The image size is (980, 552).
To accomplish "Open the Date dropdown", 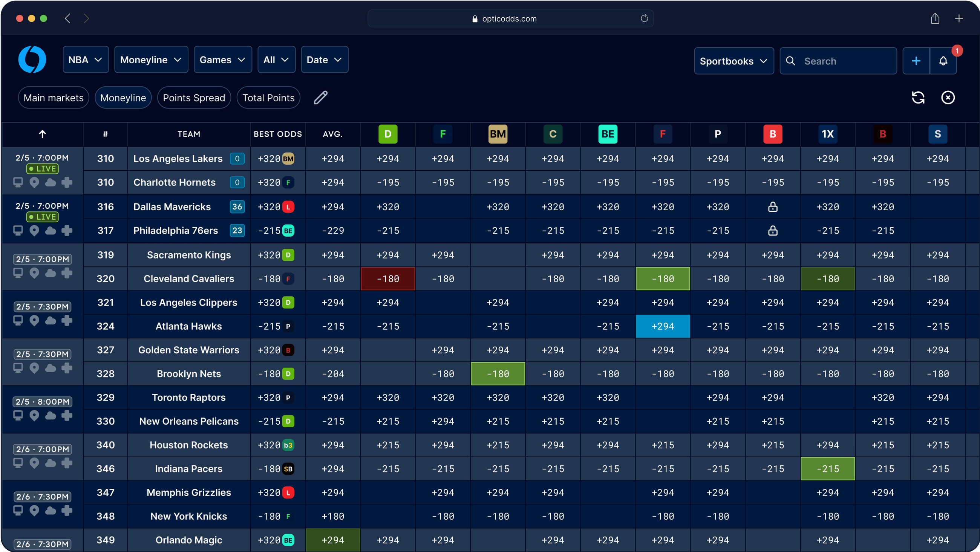I will pyautogui.click(x=325, y=60).
